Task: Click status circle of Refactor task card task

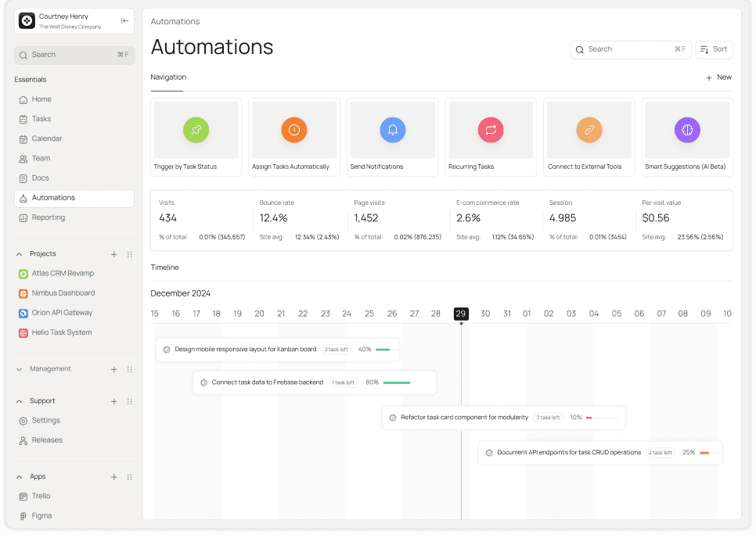Action: tap(393, 418)
